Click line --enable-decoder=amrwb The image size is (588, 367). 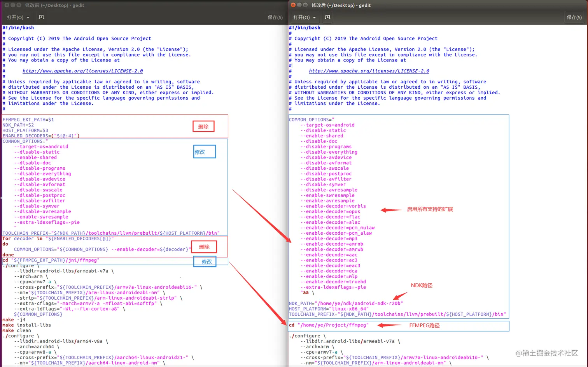[332, 249]
